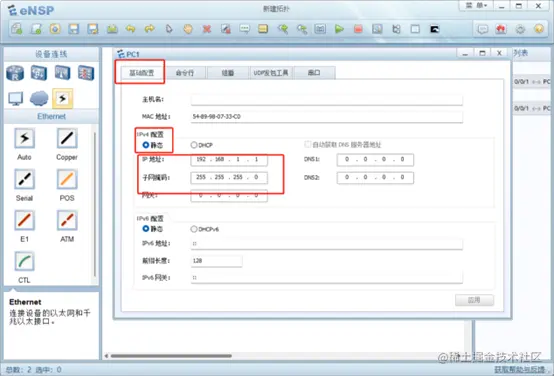Open the palette tool in toolbar
This screenshot has height=376, width=554.
(263, 29)
